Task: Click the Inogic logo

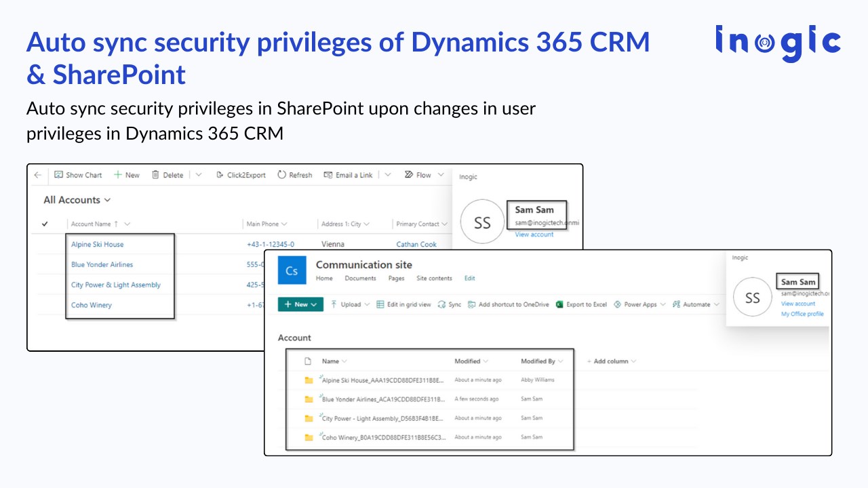Action: tap(778, 43)
